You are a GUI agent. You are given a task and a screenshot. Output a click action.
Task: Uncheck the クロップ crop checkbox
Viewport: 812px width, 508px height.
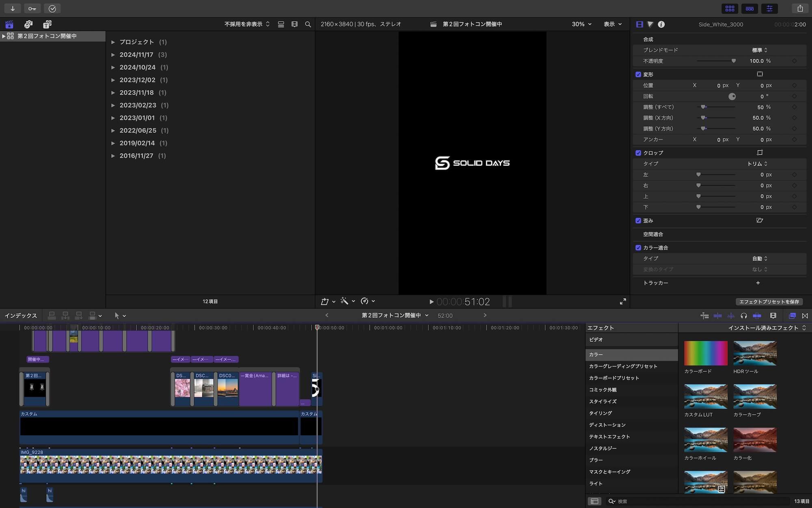click(x=638, y=153)
